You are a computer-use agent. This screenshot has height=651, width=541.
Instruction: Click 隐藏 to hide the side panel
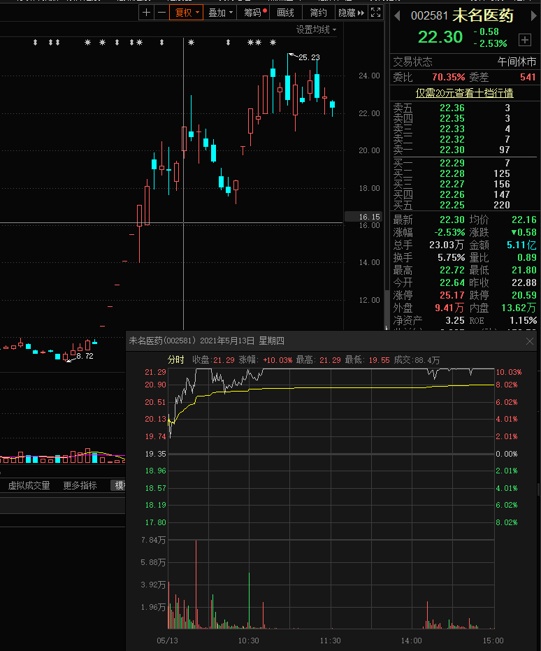point(351,12)
